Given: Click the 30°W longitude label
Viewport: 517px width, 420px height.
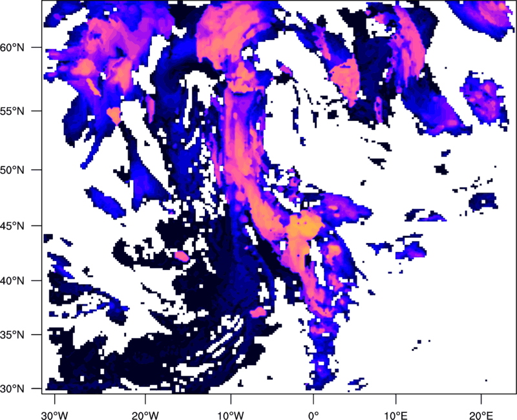Looking at the screenshot, I should pyautogui.click(x=54, y=415).
